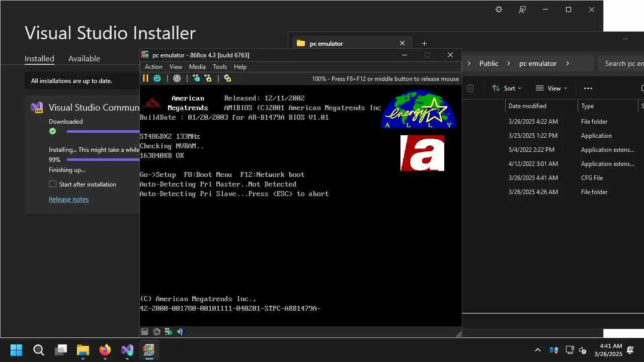The image size is (644, 362).
Task: Switch to the Available tab
Action: point(84,58)
